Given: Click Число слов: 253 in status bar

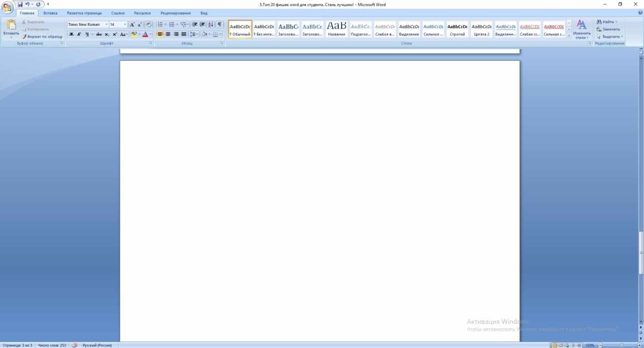Looking at the screenshot, I should coord(52,345).
